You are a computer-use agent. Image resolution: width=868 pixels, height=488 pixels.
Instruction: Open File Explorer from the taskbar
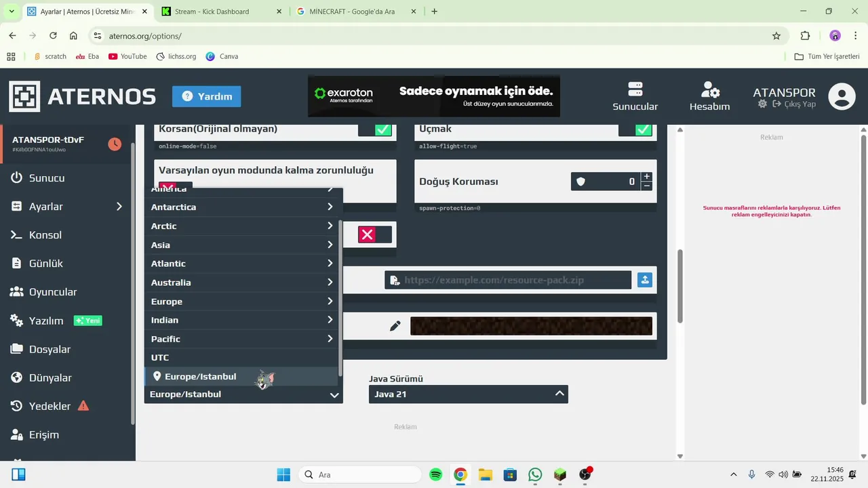pyautogui.click(x=485, y=474)
